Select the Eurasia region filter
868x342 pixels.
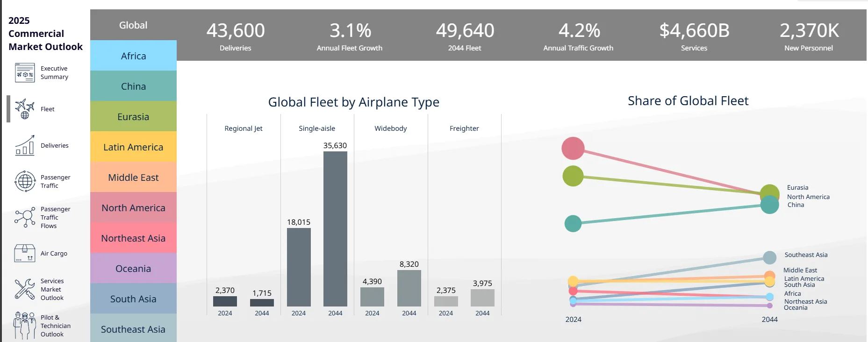pos(133,116)
